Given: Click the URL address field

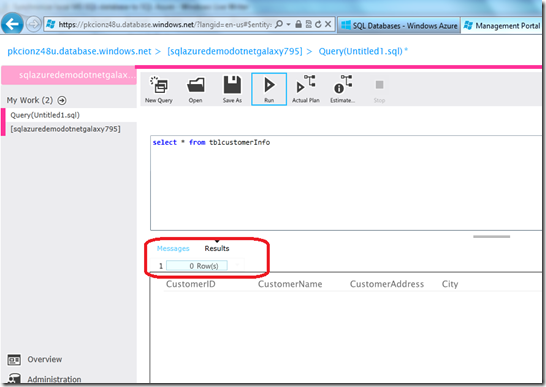Looking at the screenshot, I should 165,24.
